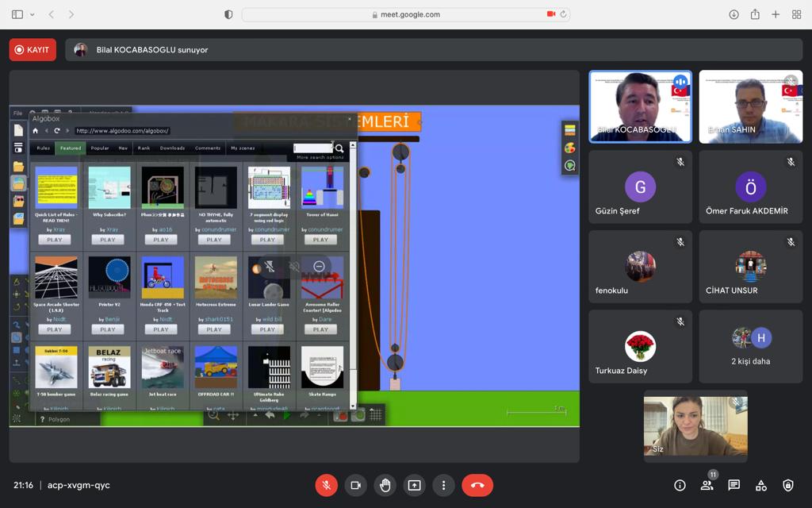The height and width of the screenshot is (508, 812).
Task: Click the Safari privacy shield icon
Action: click(228, 14)
